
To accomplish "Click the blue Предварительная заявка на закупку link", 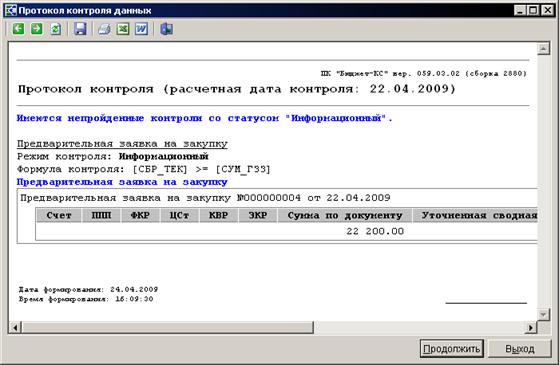I will click(x=122, y=182).
